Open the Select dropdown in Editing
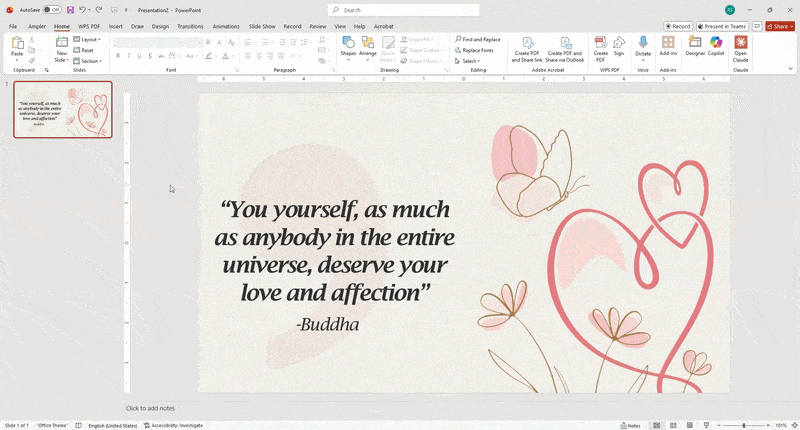 pos(467,61)
